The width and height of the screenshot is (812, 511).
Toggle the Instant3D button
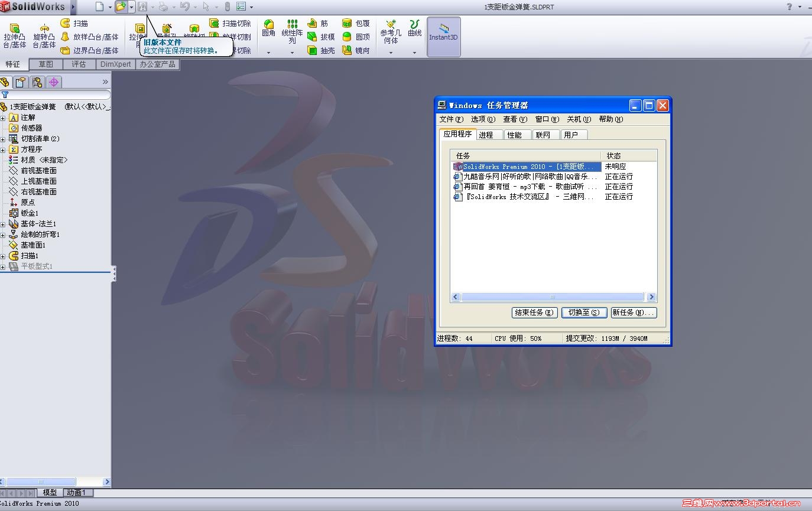443,37
